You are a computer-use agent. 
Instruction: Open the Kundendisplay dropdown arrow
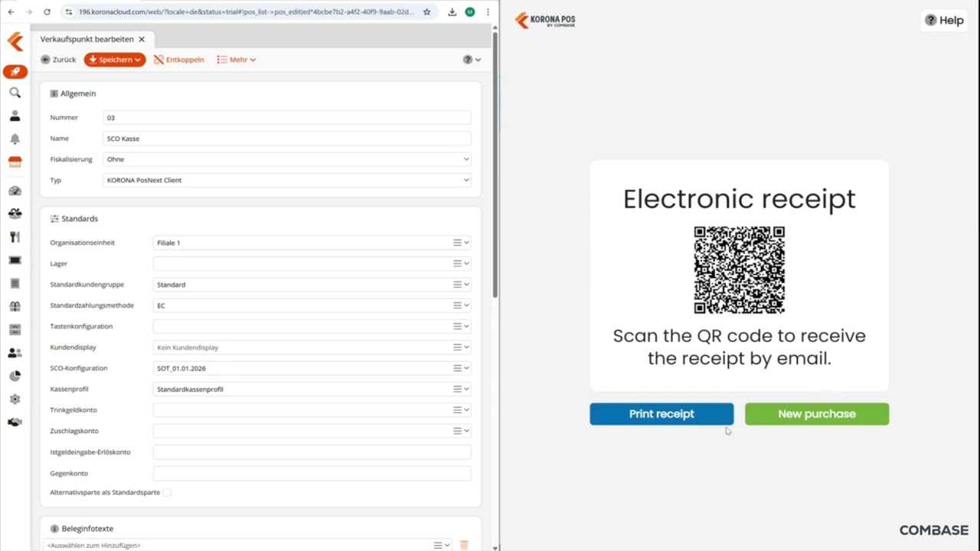tap(466, 347)
